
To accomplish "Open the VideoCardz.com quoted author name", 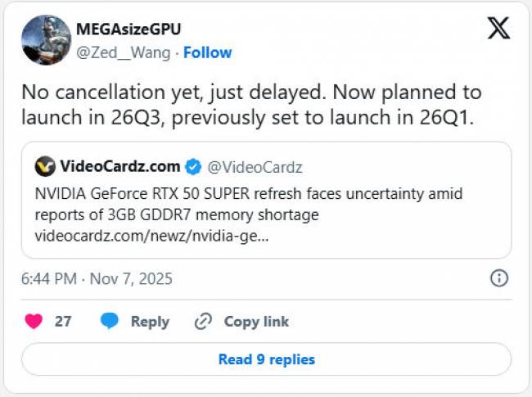I will [119, 167].
